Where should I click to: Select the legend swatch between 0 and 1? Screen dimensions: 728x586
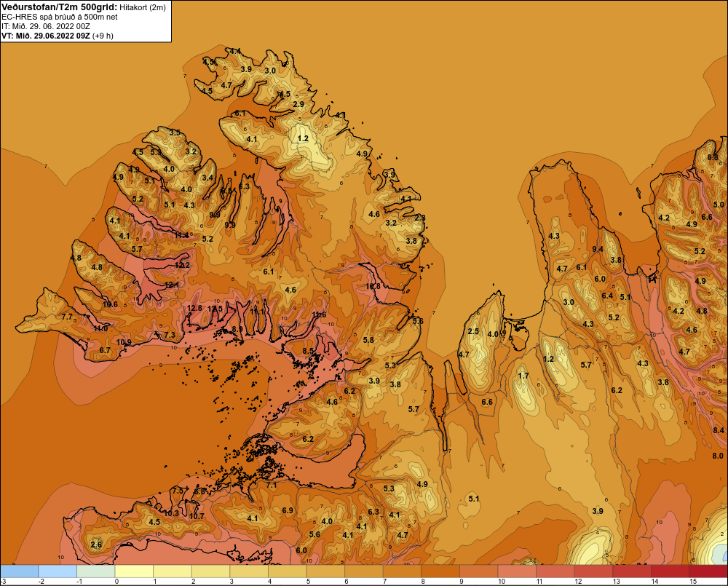pyautogui.click(x=134, y=571)
